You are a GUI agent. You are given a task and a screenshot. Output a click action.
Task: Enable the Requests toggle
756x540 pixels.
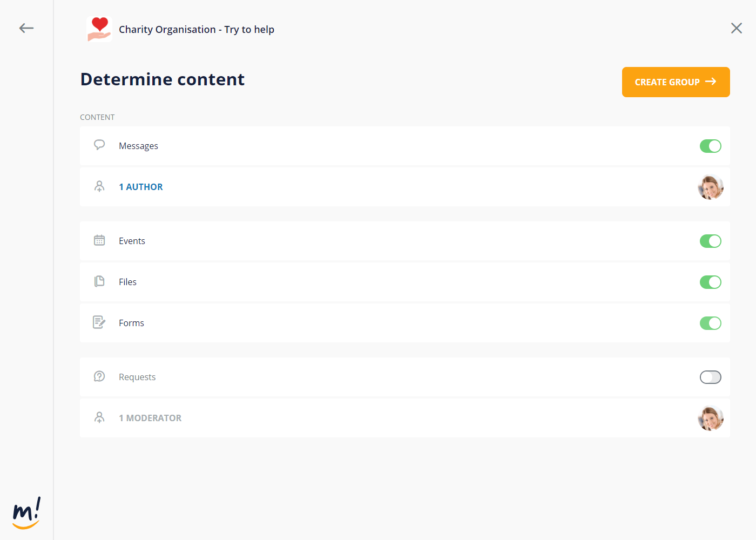pos(710,377)
